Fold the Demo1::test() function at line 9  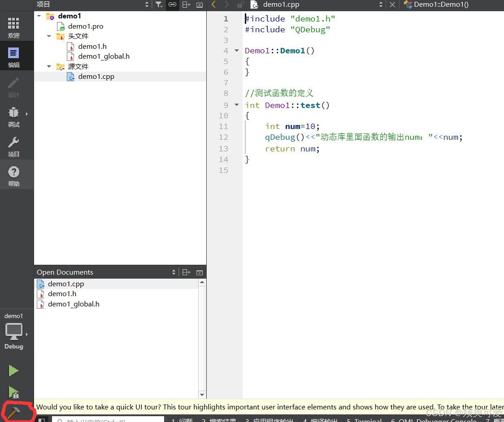click(x=237, y=105)
